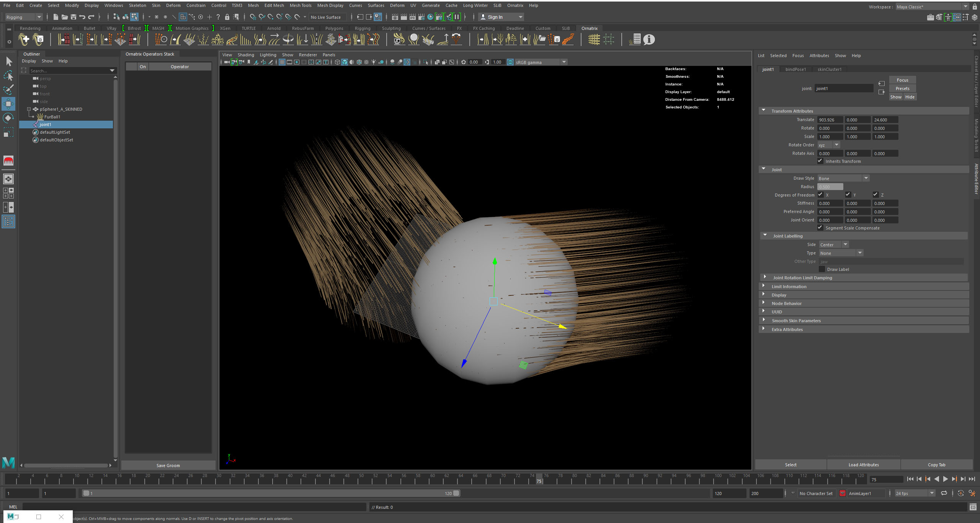Click the Load Attributes button

(863, 465)
